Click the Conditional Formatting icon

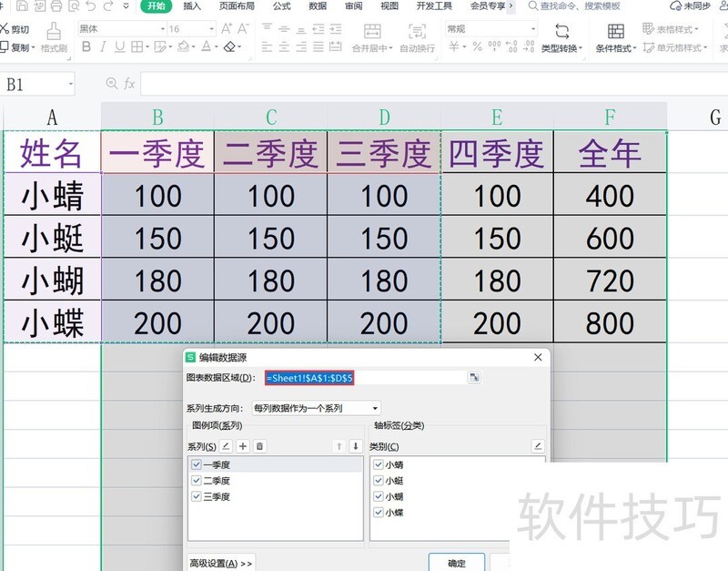(x=614, y=32)
